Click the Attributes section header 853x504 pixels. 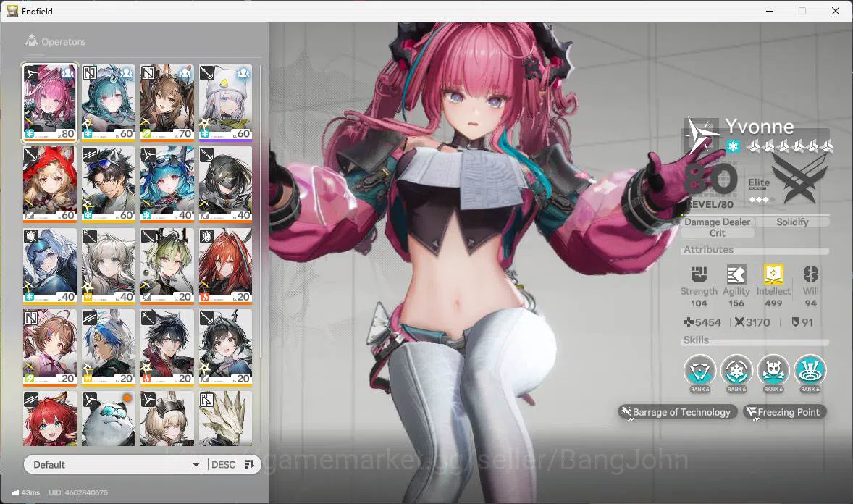click(x=708, y=249)
